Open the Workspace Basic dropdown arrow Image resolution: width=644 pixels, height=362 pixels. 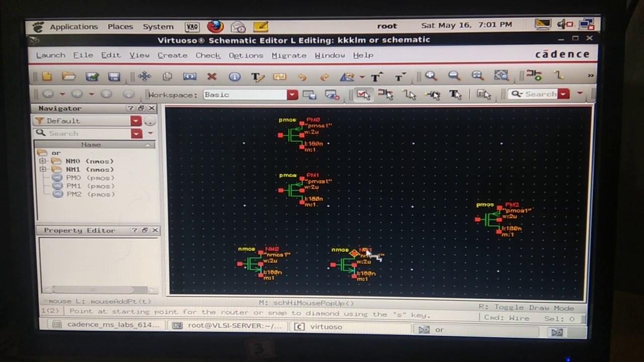(292, 95)
